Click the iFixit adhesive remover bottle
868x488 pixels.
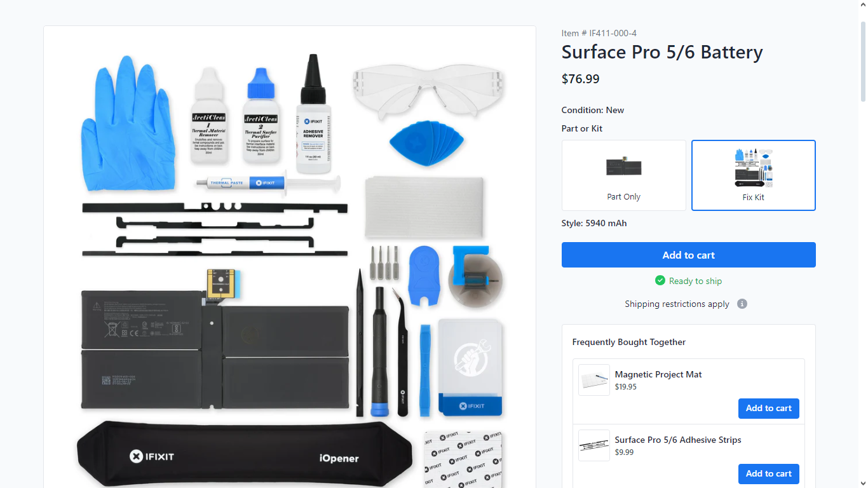coord(313,114)
